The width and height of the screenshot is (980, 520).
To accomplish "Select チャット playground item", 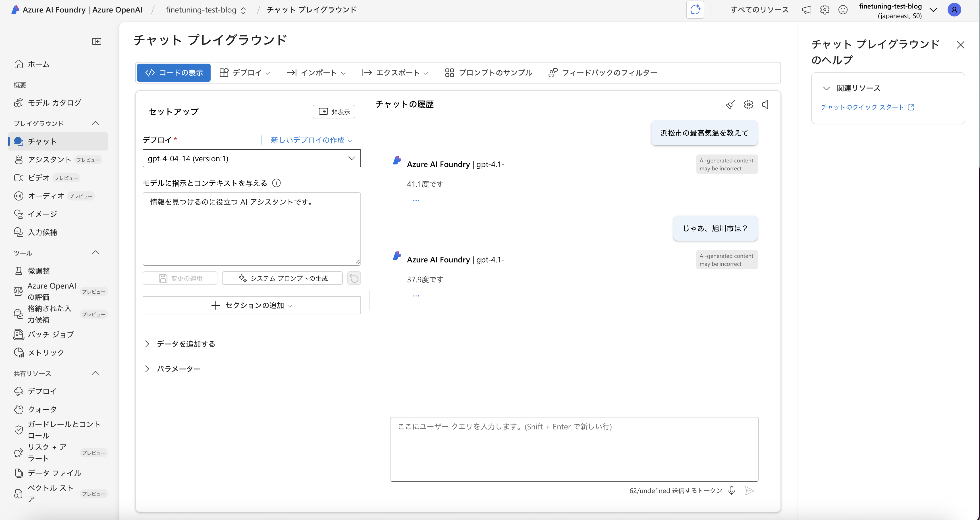I will click(58, 141).
